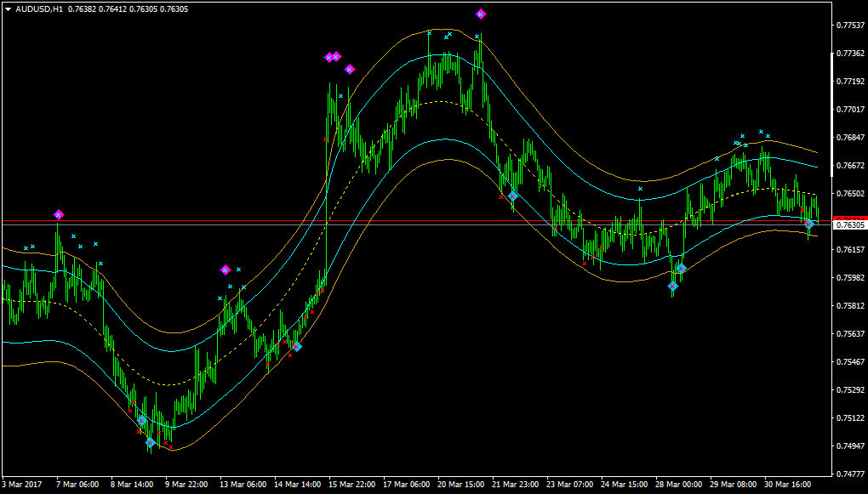Select the blue diamond marker near 21 Mar 23:00
The height and width of the screenshot is (494, 868).
pos(511,195)
